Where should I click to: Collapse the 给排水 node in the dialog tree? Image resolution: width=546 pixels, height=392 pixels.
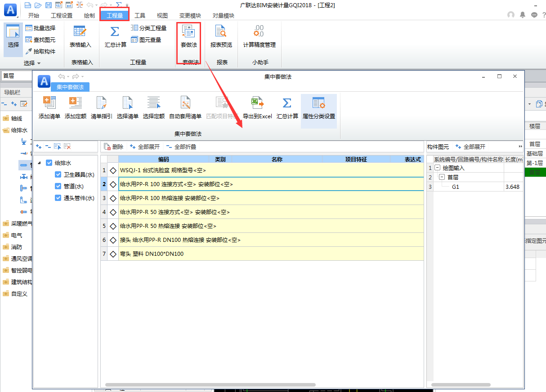[39, 163]
